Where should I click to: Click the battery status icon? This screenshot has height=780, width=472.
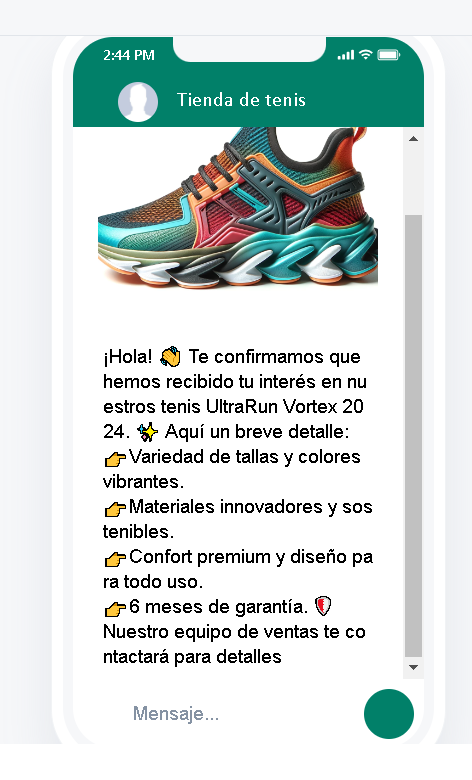[x=388, y=55]
